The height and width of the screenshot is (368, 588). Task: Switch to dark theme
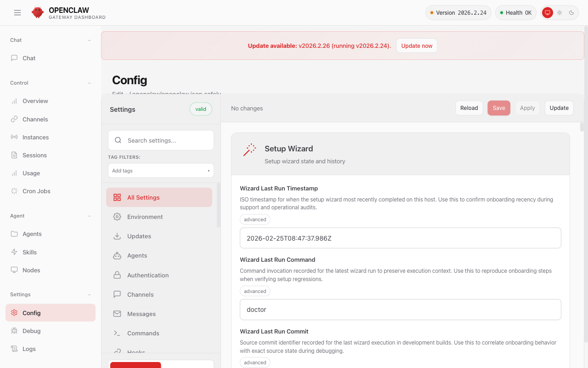(x=571, y=12)
